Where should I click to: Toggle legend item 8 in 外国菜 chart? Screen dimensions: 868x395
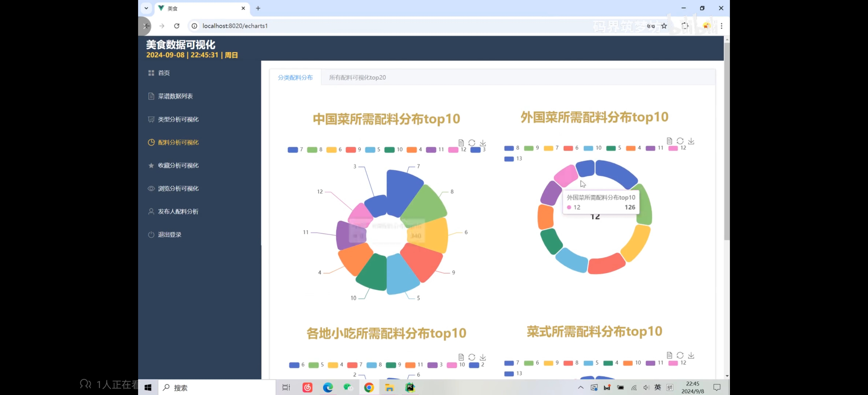(512, 148)
